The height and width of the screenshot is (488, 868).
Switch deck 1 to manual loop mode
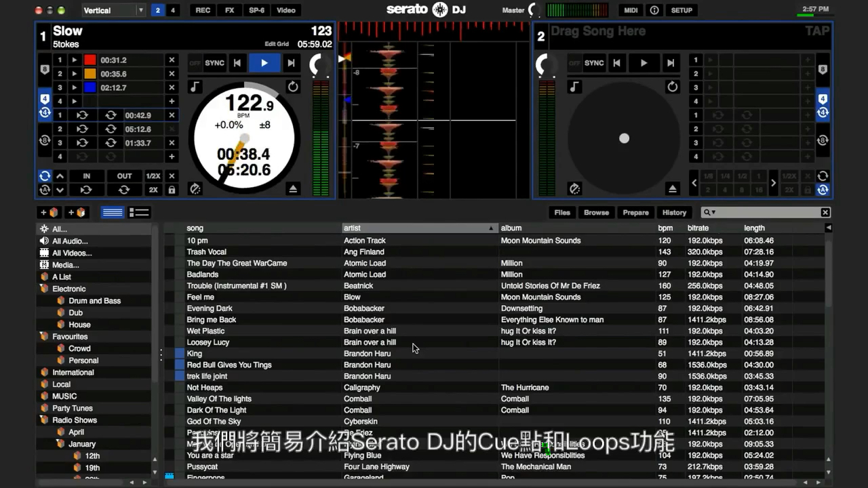[45, 176]
